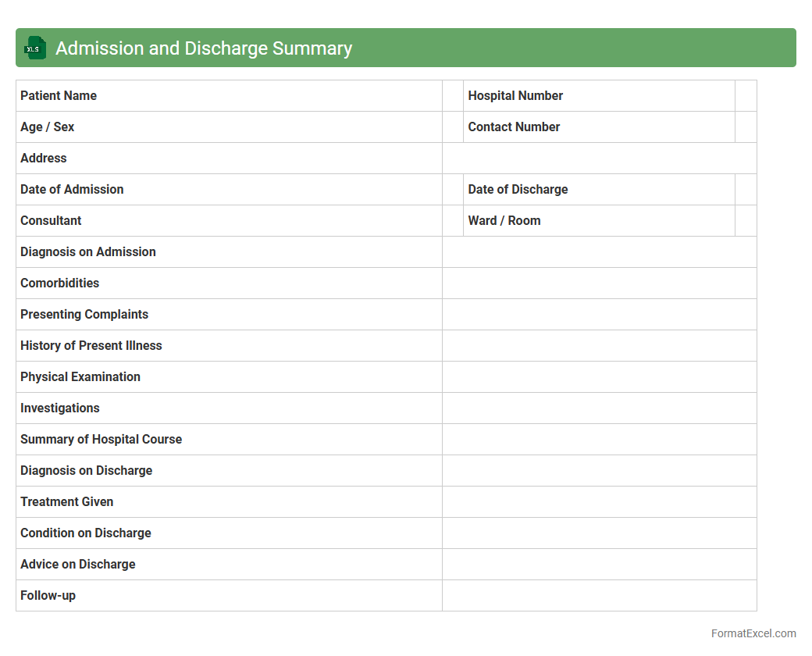The image size is (812, 656).
Task: Select the empty Comorbidities value cell
Action: point(599,283)
